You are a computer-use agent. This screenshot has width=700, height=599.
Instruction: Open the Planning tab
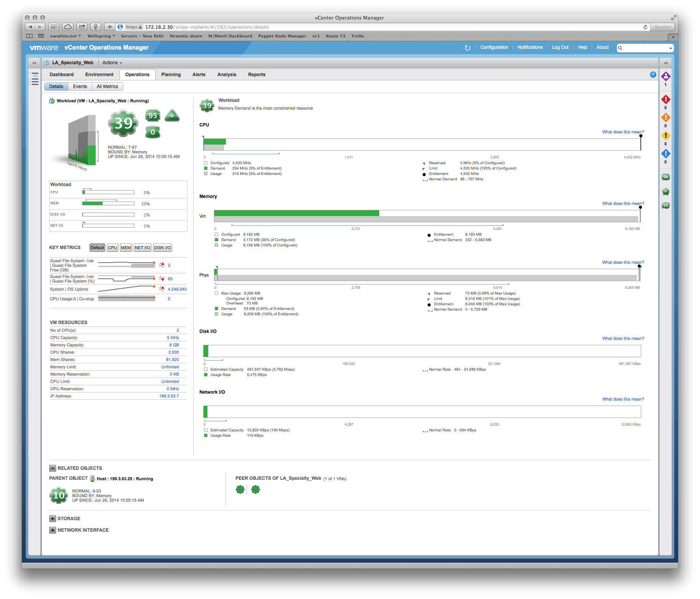tap(171, 75)
